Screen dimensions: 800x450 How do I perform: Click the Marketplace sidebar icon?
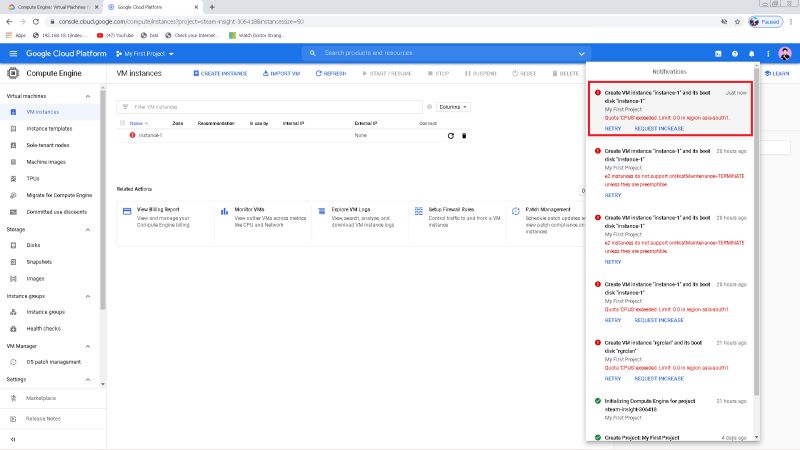coord(13,398)
